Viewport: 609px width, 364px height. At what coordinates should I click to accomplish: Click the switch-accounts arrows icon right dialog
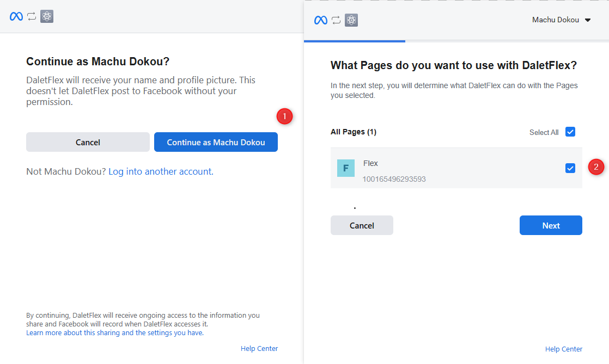point(335,20)
